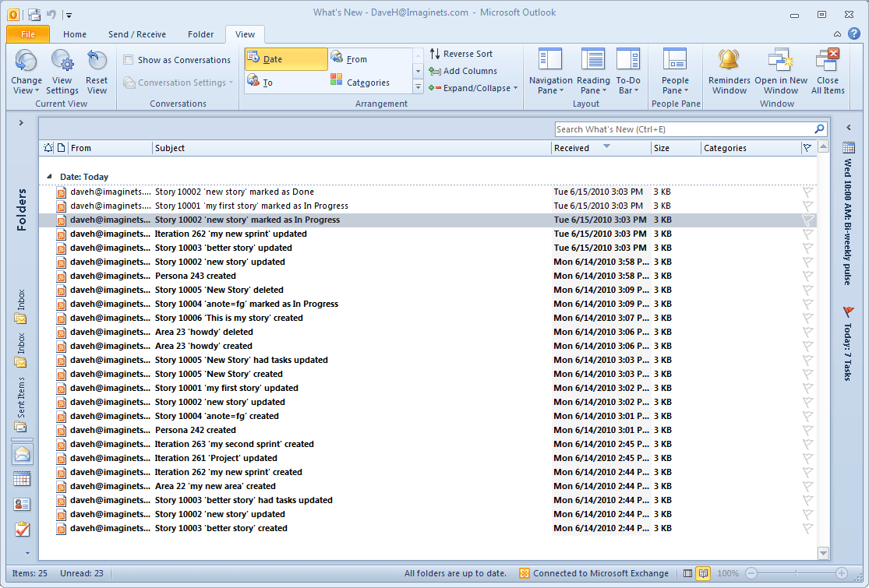This screenshot has width=869, height=588.
Task: Click Reset View
Action: pyautogui.click(x=97, y=72)
